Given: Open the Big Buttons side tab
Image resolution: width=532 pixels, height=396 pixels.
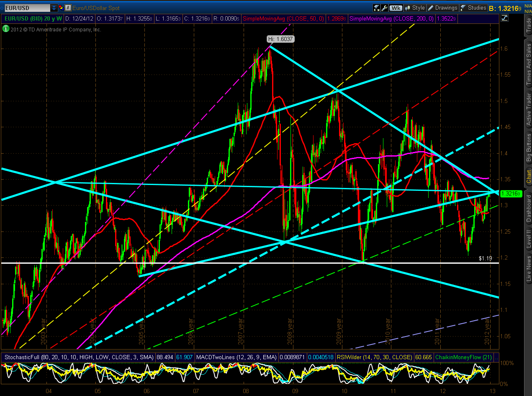Looking at the screenshot, I should (528, 148).
